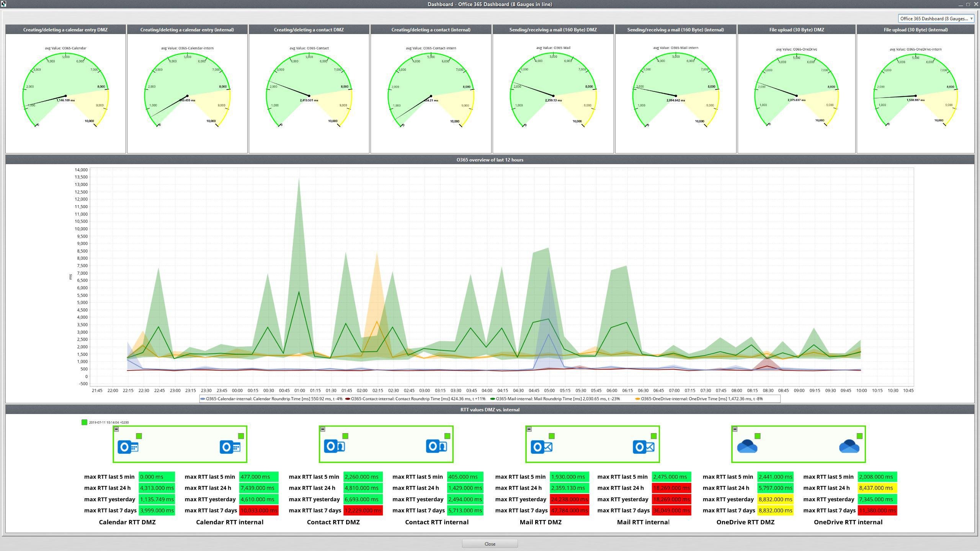
Task: Click the green status square beside timestamp
Action: tap(84, 422)
